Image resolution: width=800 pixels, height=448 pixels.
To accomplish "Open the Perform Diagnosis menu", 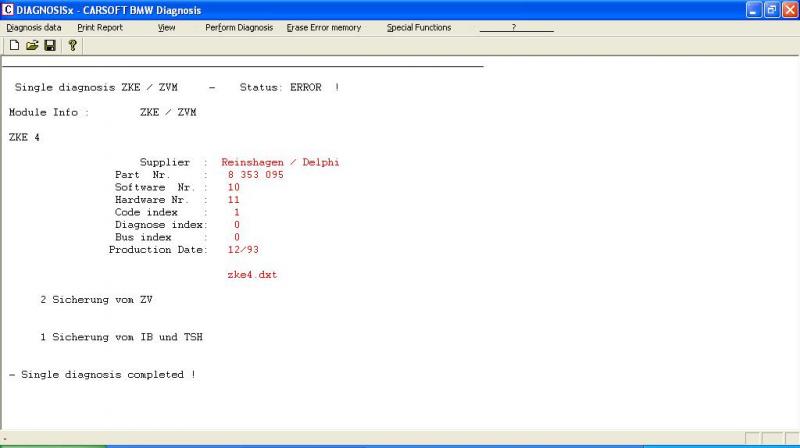I will pos(239,27).
